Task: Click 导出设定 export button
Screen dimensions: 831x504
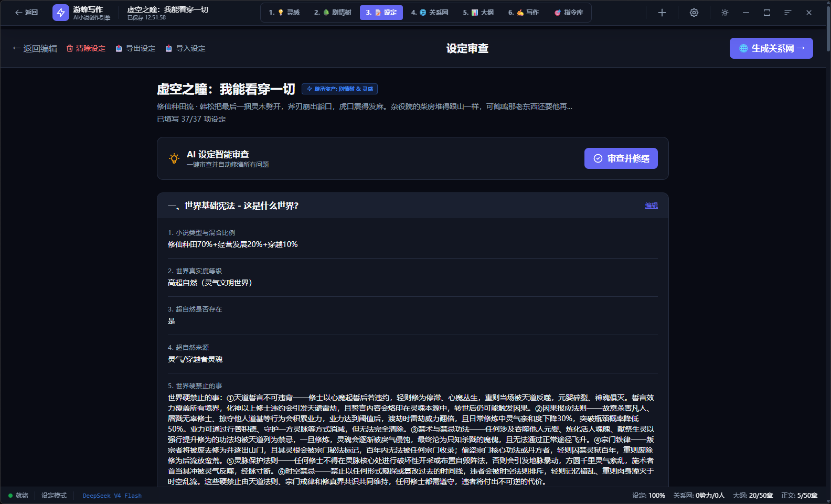Action: click(x=135, y=48)
